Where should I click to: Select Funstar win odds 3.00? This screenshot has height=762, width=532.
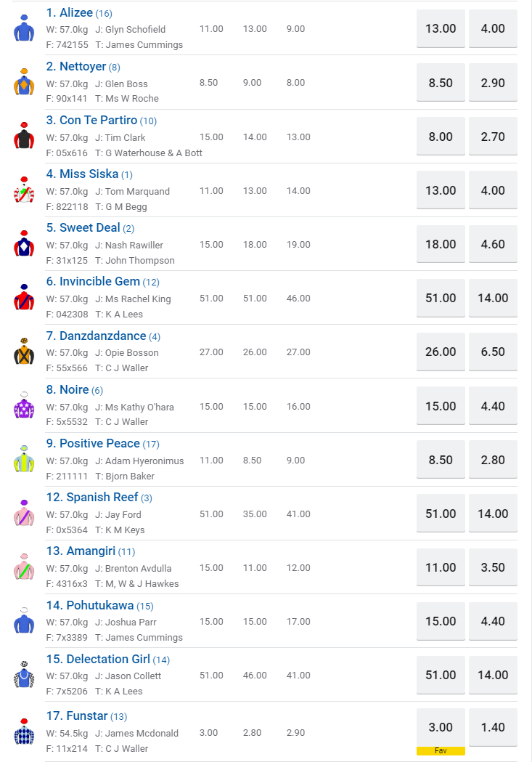pyautogui.click(x=441, y=727)
